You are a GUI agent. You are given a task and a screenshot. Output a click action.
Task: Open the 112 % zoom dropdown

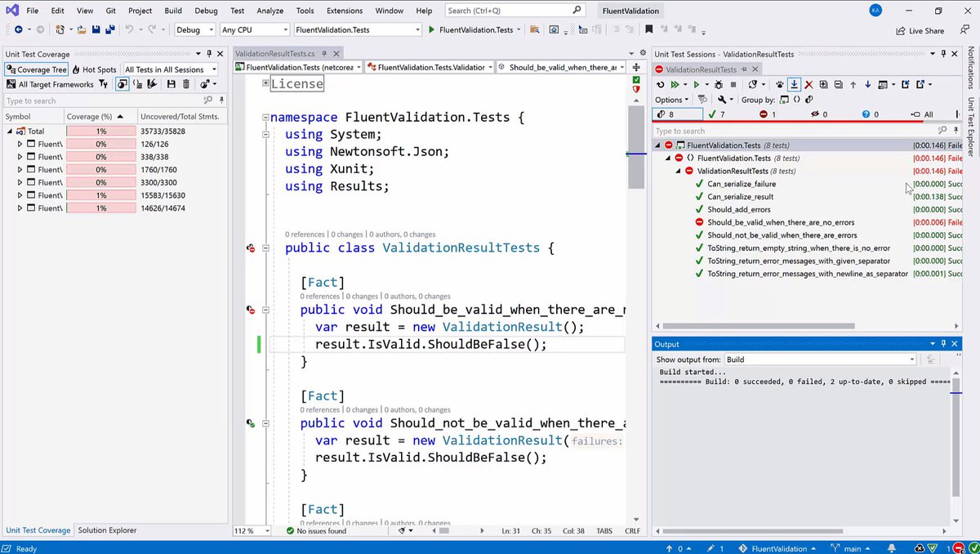point(253,531)
